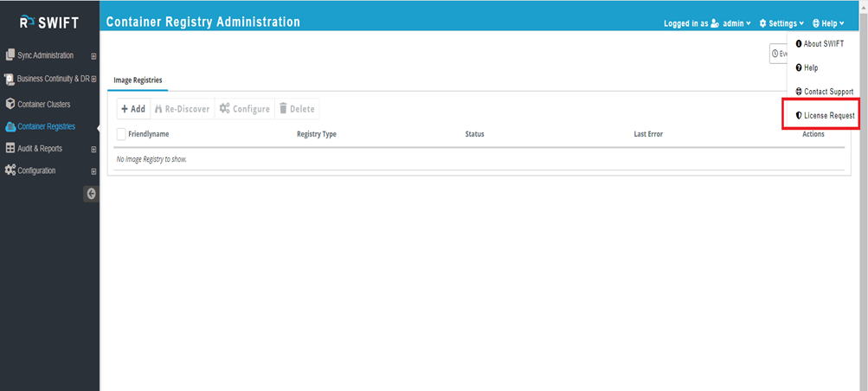868x391 pixels.
Task: Open Business Continuity & DR in sidebar
Action: point(53,79)
